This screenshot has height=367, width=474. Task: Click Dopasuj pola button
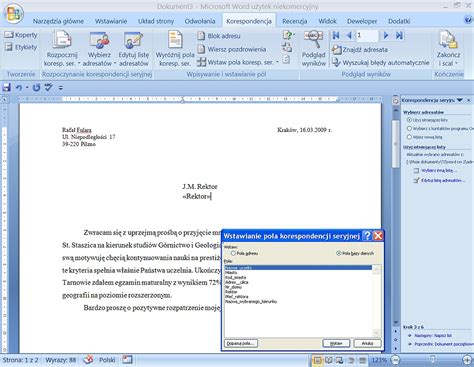(241, 343)
